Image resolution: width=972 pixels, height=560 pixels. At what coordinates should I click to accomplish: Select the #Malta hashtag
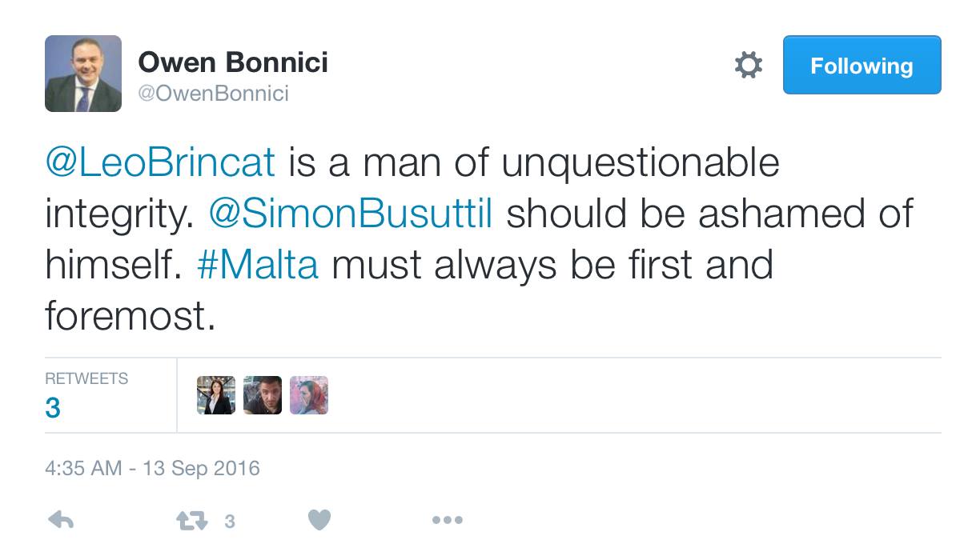257,265
